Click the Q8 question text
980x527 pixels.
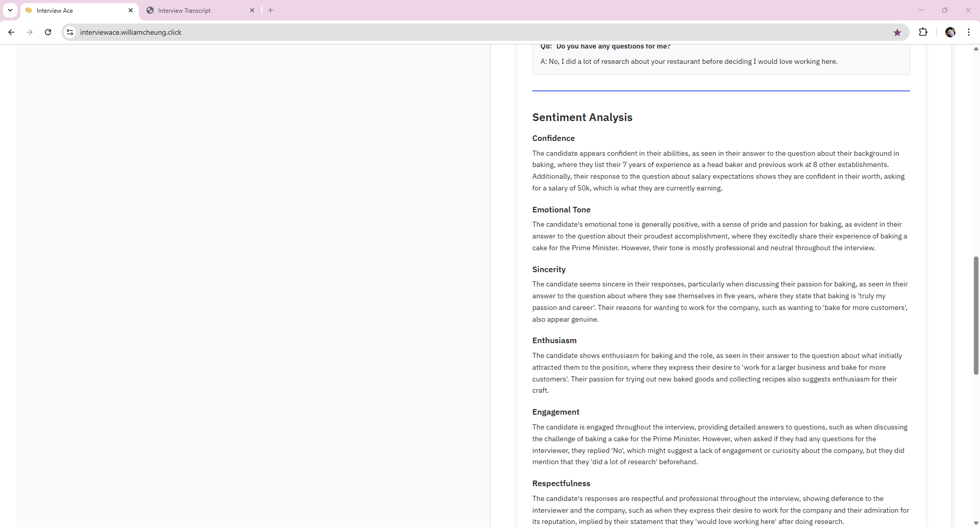[x=605, y=46]
